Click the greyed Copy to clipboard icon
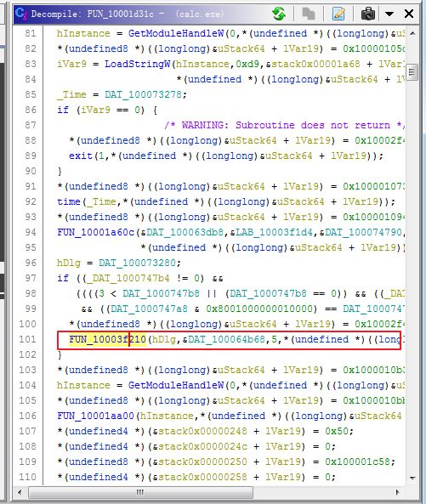The height and width of the screenshot is (504, 426). tap(309, 14)
